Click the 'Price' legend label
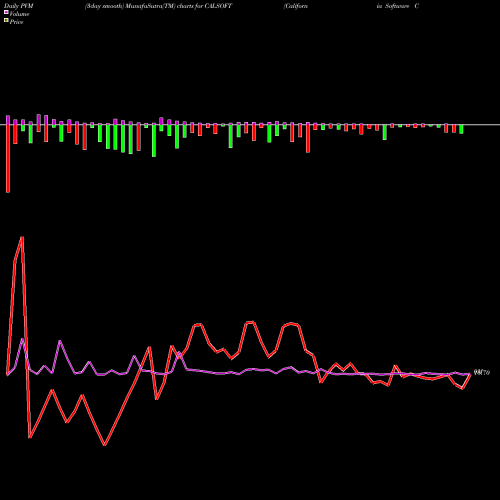 click(16, 22)
